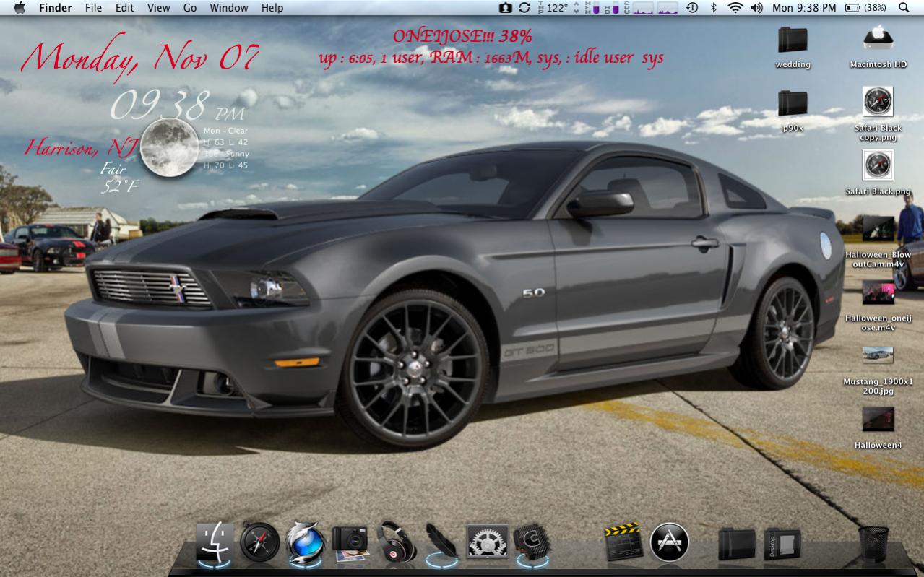Click the HD disk usage meter
Viewport: 924px width, 577px height.
[x=613, y=7]
